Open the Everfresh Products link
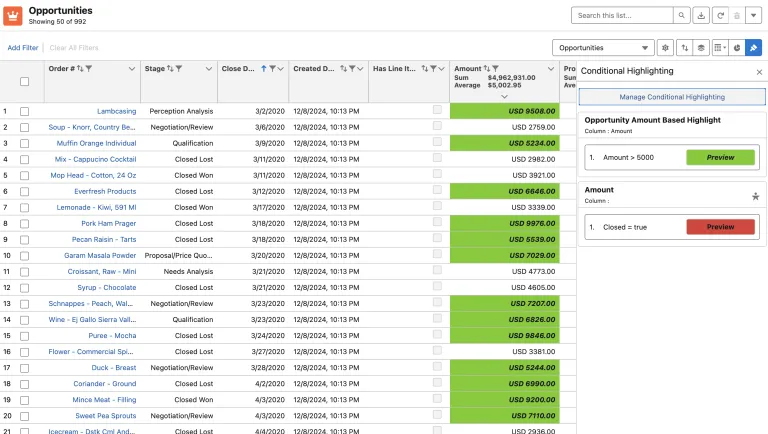The image size is (768, 434). [x=105, y=192]
